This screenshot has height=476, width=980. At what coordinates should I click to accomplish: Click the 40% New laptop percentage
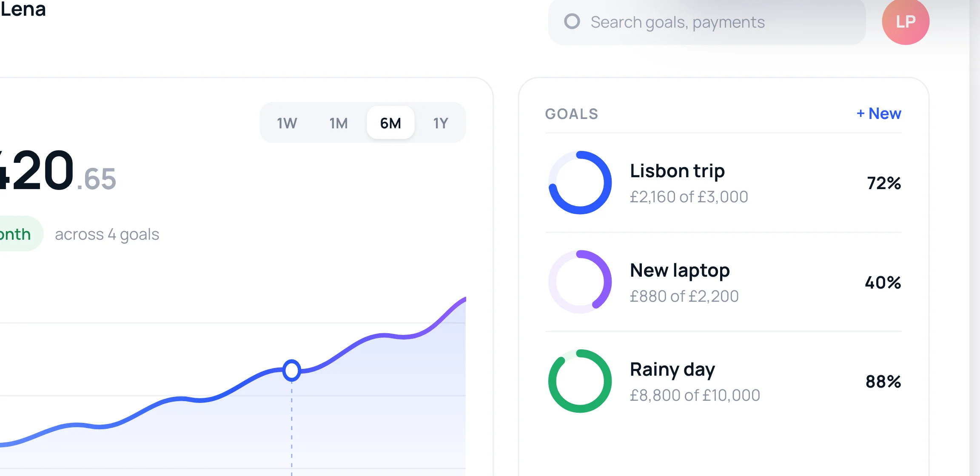(x=883, y=283)
